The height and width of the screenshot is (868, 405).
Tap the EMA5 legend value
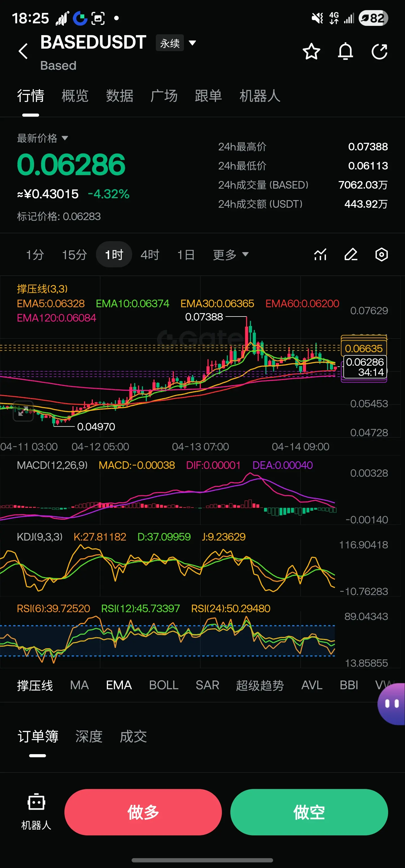click(x=51, y=304)
